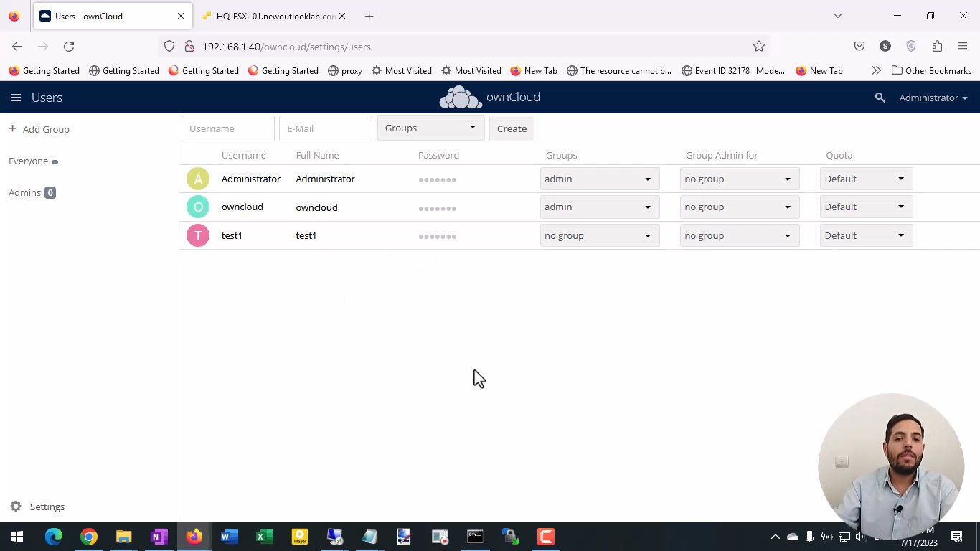Click the owncloud user avatar
Screen dimensions: 980x551
(x=198, y=207)
